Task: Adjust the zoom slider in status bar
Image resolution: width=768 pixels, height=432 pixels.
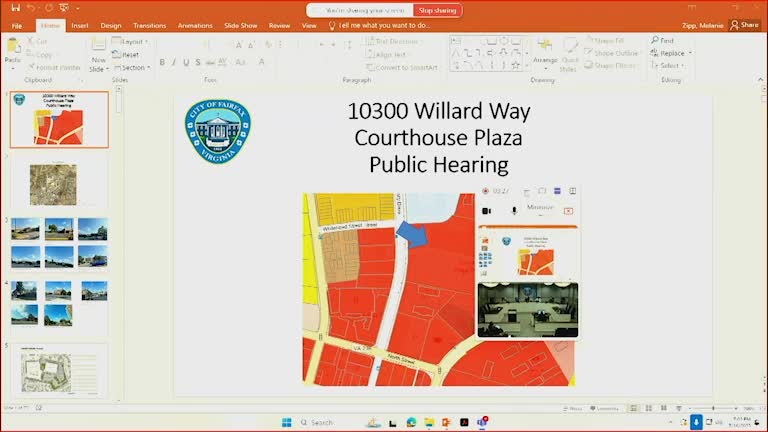Action: coord(713,408)
